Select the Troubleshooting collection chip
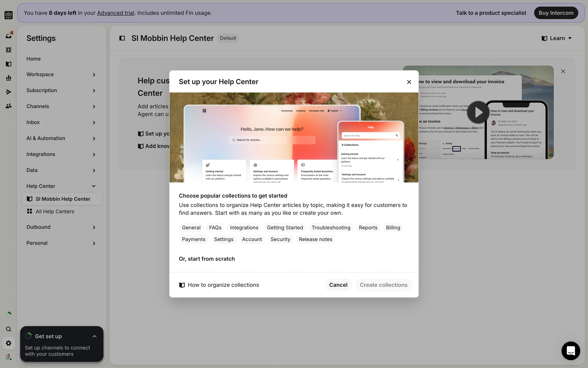 331,228
